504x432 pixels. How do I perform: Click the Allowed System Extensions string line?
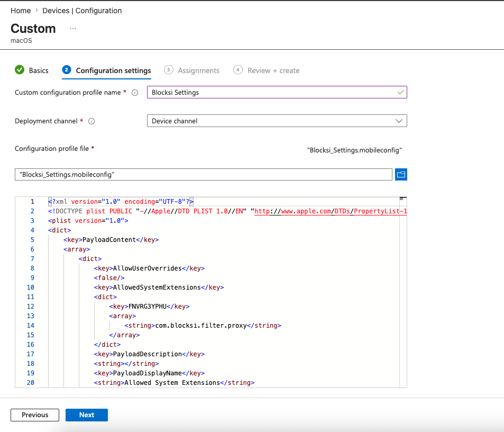pyautogui.click(x=174, y=383)
